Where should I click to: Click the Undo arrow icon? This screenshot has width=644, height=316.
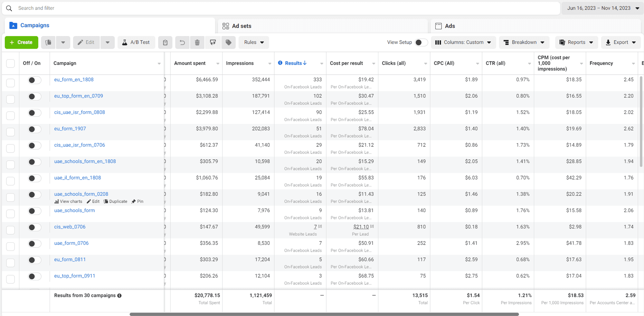point(182,42)
